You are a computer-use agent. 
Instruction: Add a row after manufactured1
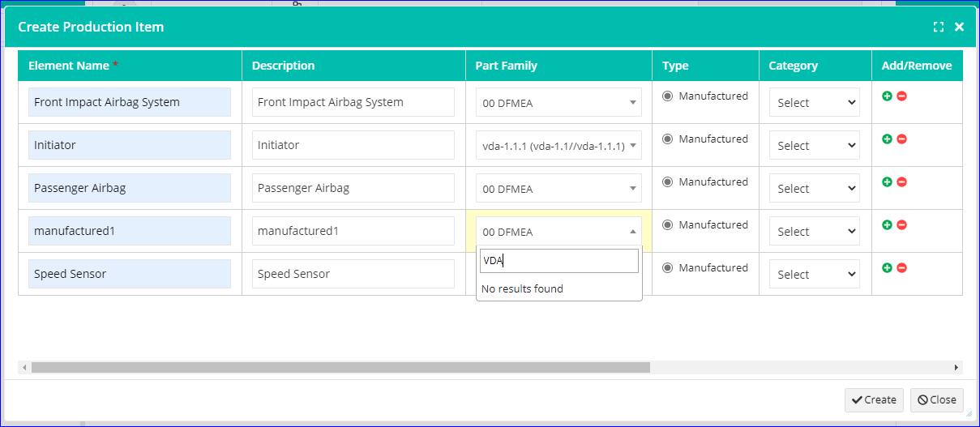(x=887, y=224)
